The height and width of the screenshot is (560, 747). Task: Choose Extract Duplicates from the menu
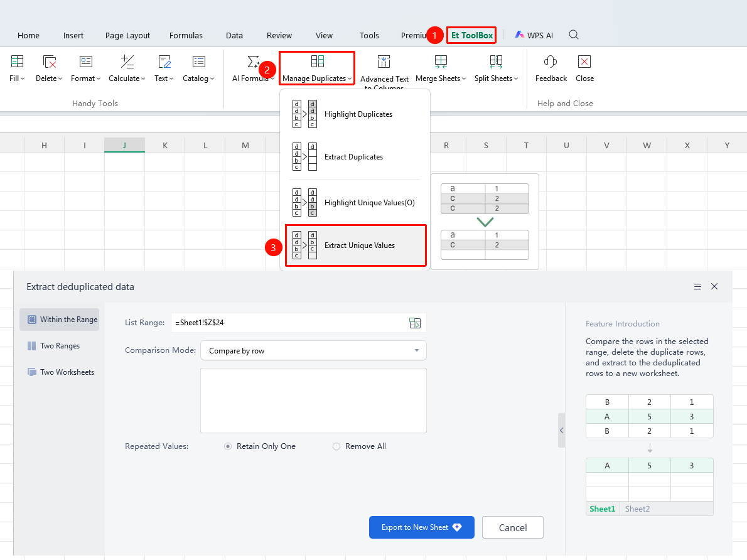pos(355,157)
